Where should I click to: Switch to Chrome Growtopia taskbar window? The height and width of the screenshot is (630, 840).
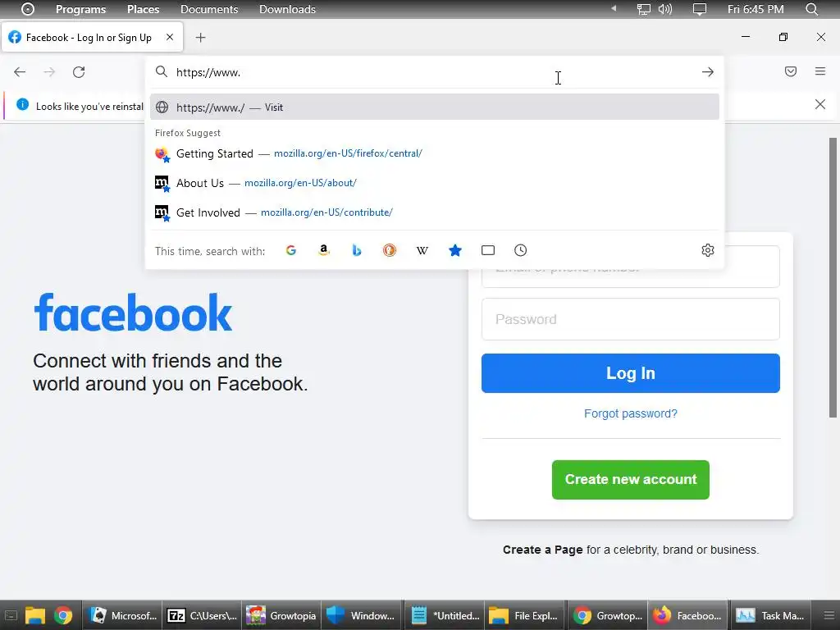[x=607, y=615]
